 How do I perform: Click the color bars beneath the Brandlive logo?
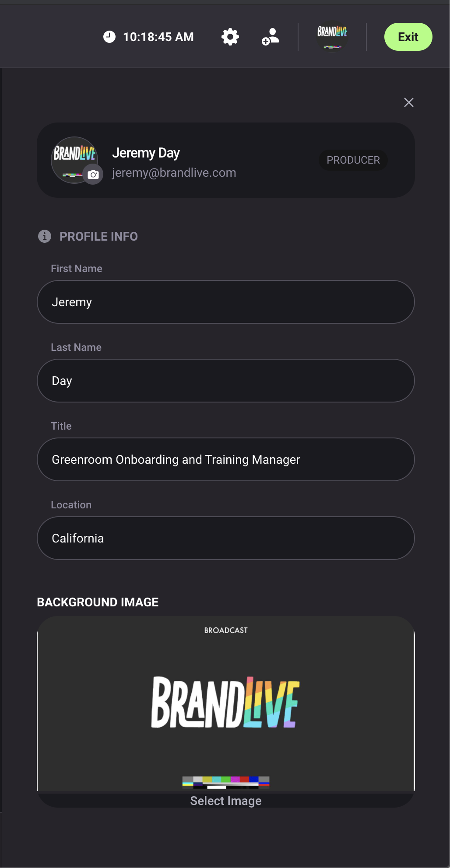[x=226, y=782]
